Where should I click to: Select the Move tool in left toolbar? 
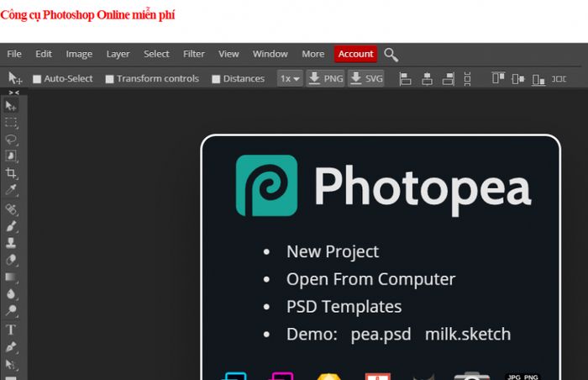11,106
